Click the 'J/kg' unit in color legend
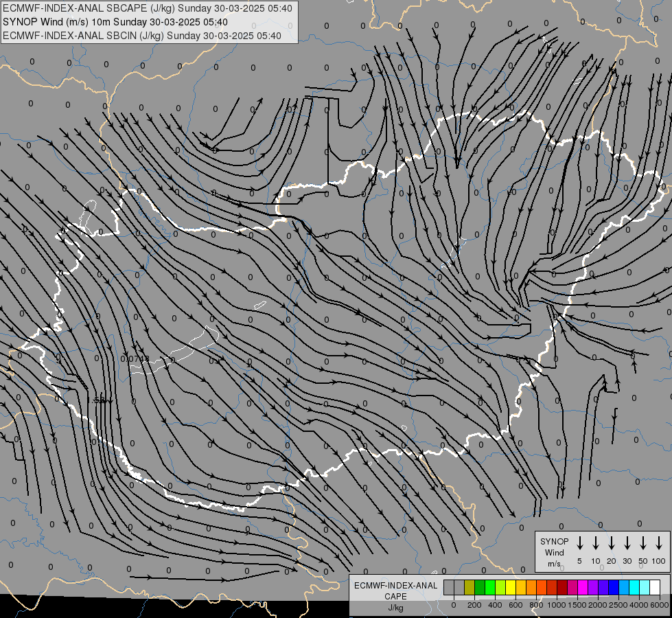The image size is (672, 618). point(395,608)
